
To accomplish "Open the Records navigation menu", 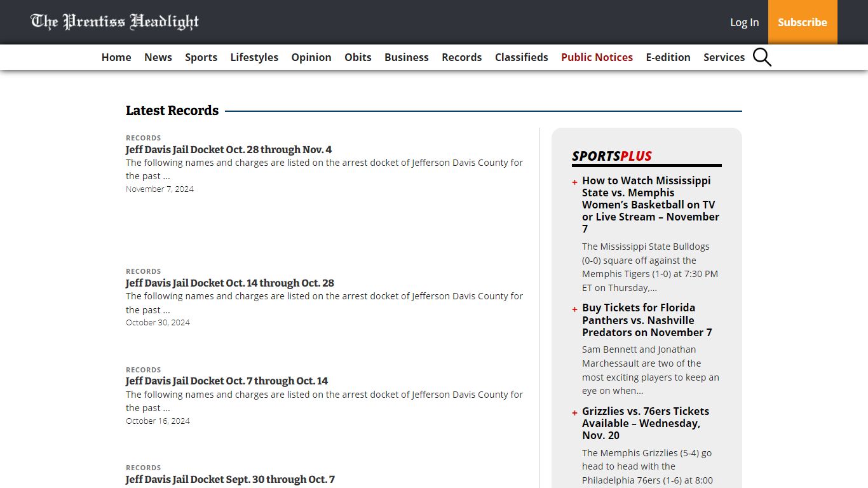I will click(x=462, y=57).
